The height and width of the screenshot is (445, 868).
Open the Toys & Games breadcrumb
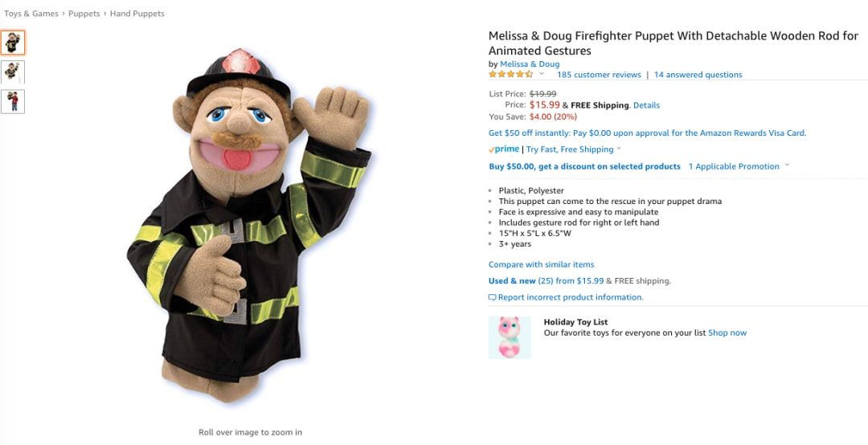(31, 14)
